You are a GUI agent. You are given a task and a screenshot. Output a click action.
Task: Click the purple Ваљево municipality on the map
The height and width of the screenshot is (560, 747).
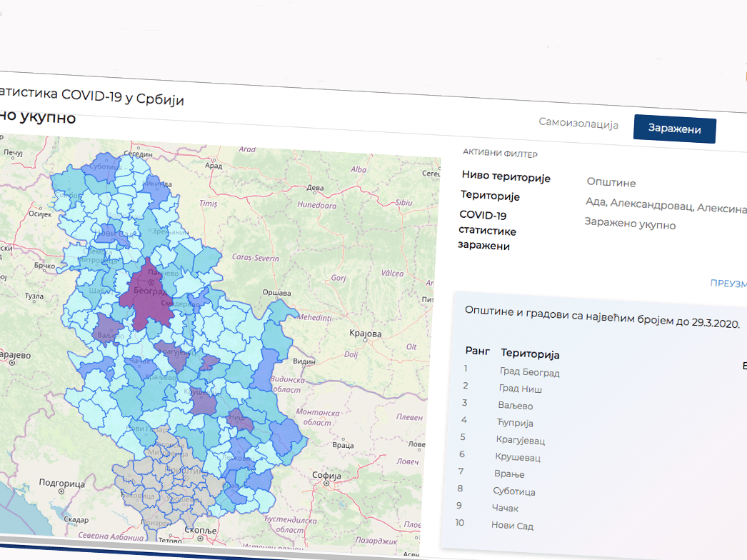click(x=109, y=328)
